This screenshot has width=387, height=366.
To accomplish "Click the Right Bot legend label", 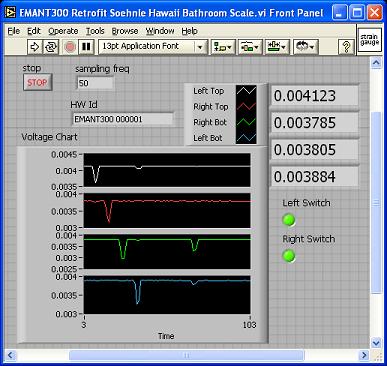I will 210,122.
